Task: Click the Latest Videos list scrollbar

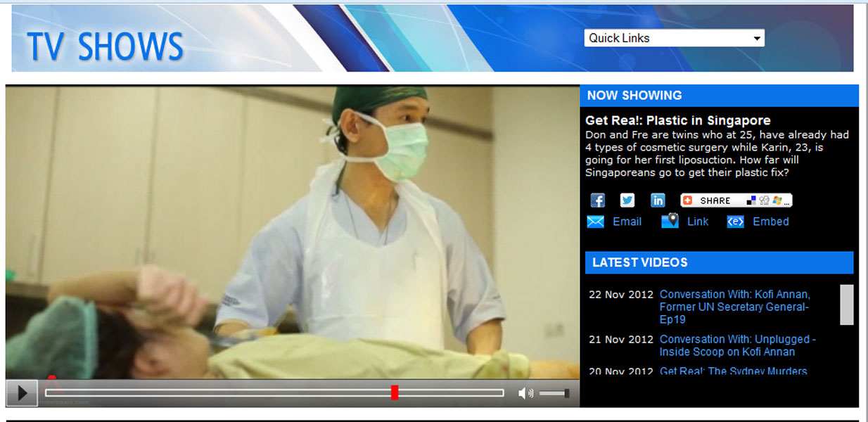Action: point(846,305)
